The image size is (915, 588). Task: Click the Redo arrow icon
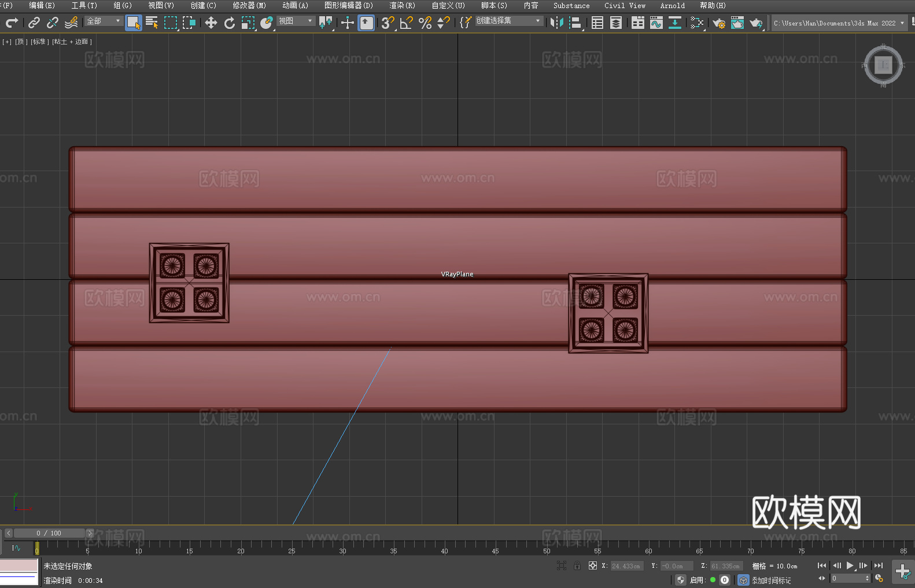pyautogui.click(x=12, y=23)
